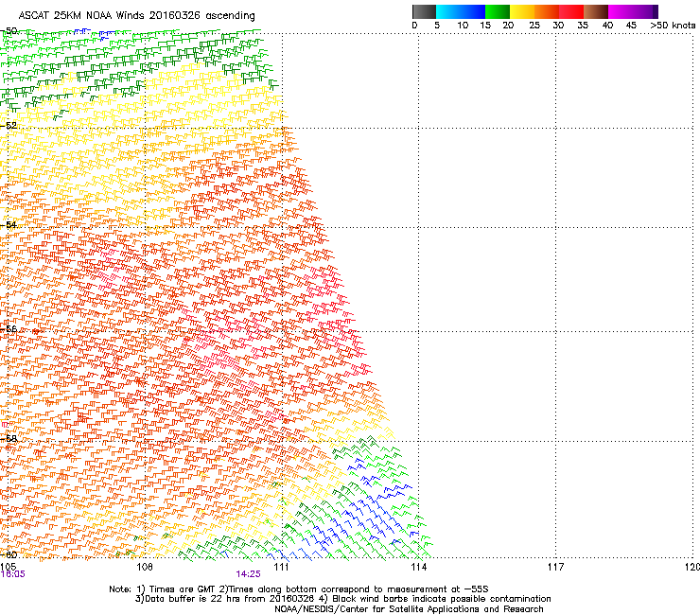700x615 pixels.
Task: Click the longitude label '105'
Action: click(8, 567)
